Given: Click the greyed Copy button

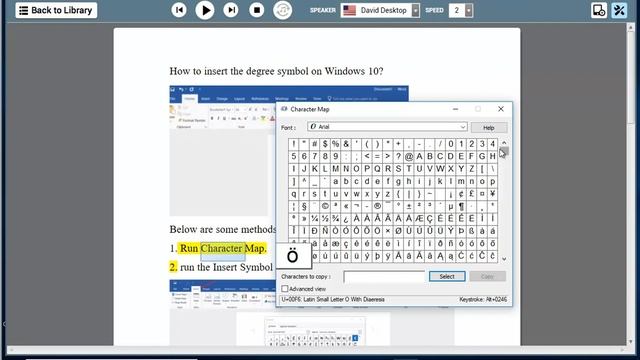Looking at the screenshot, I should 487,276.
